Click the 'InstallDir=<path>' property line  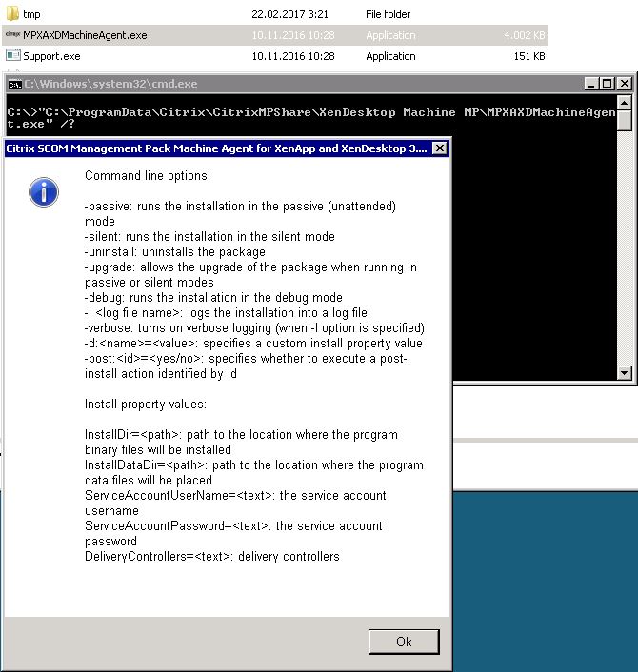point(242,443)
